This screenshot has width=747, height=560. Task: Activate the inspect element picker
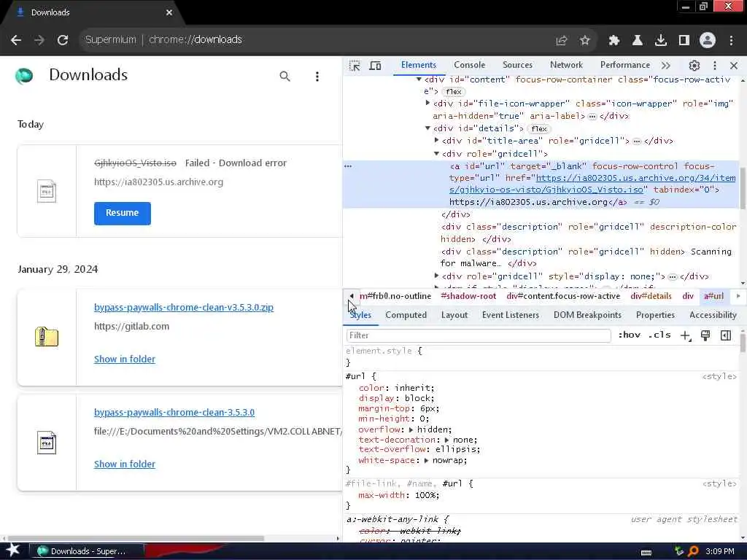[355, 66]
